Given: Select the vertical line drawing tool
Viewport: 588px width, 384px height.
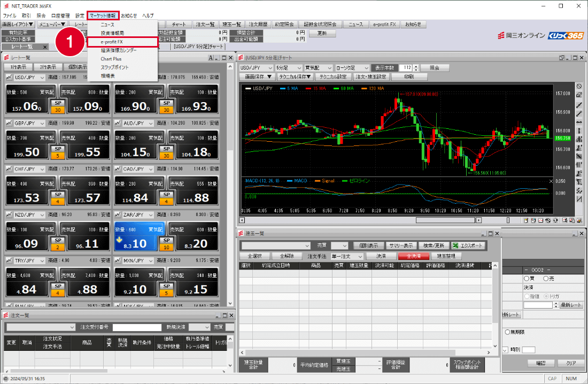Looking at the screenshot, I should (579, 130).
